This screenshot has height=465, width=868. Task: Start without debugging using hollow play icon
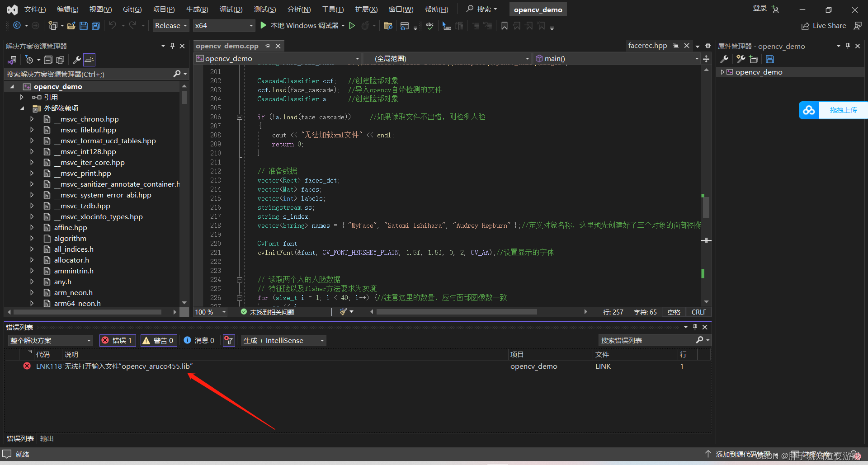coord(352,26)
